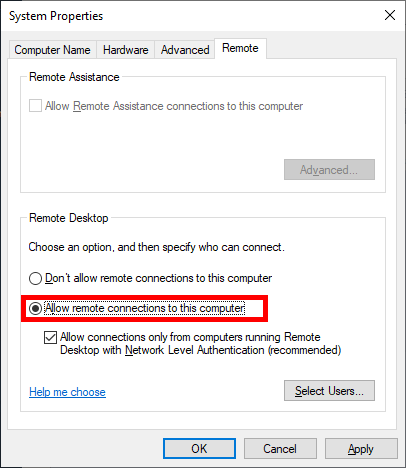Uncheck the Network Level Authentication checkbox
The image size is (406, 468).
pyautogui.click(x=50, y=337)
